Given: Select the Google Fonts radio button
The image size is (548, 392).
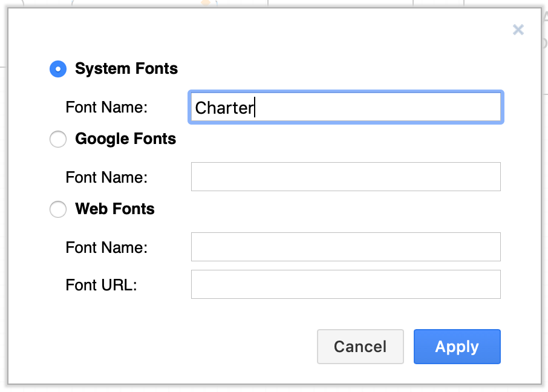Looking at the screenshot, I should click(x=57, y=139).
